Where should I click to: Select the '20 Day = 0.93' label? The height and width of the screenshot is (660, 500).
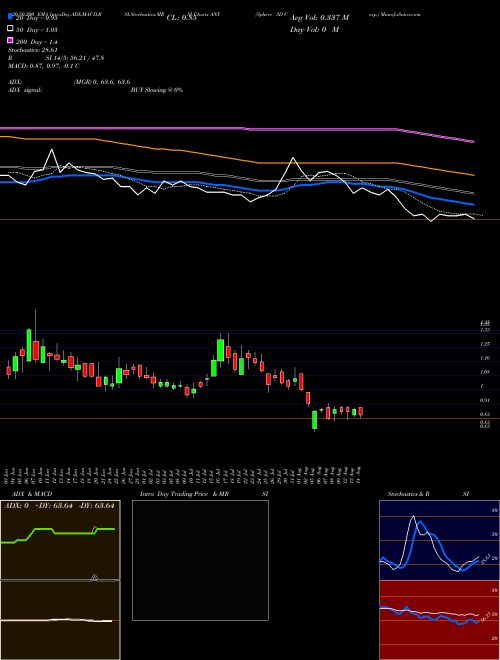click(36, 18)
